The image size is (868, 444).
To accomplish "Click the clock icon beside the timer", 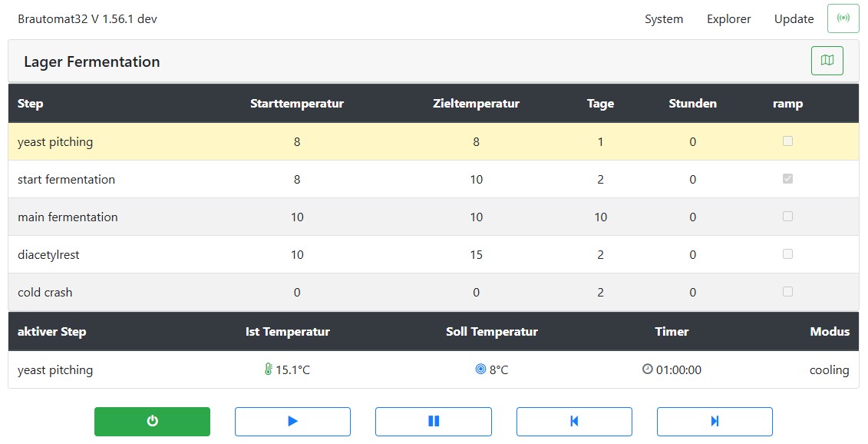I will point(647,369).
